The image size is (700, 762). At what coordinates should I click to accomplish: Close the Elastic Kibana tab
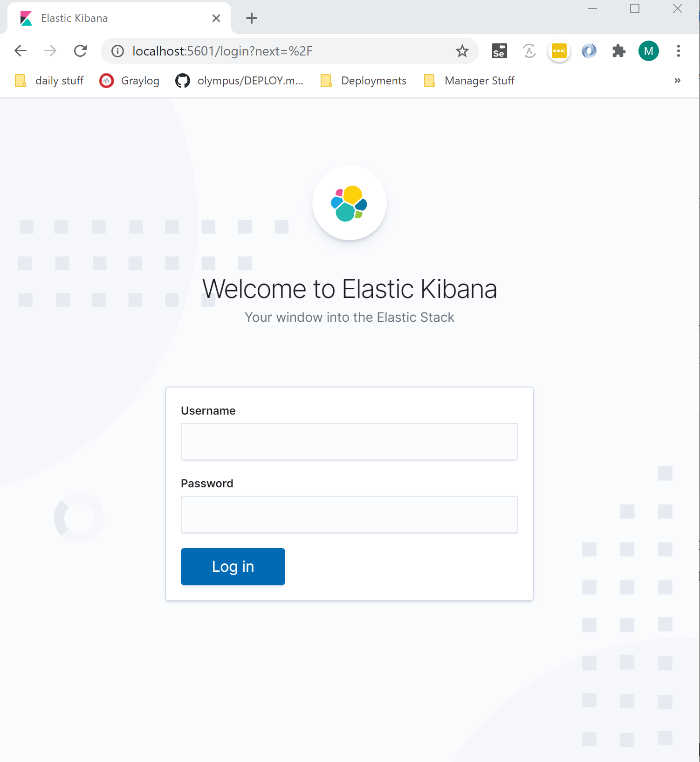pyautogui.click(x=216, y=18)
